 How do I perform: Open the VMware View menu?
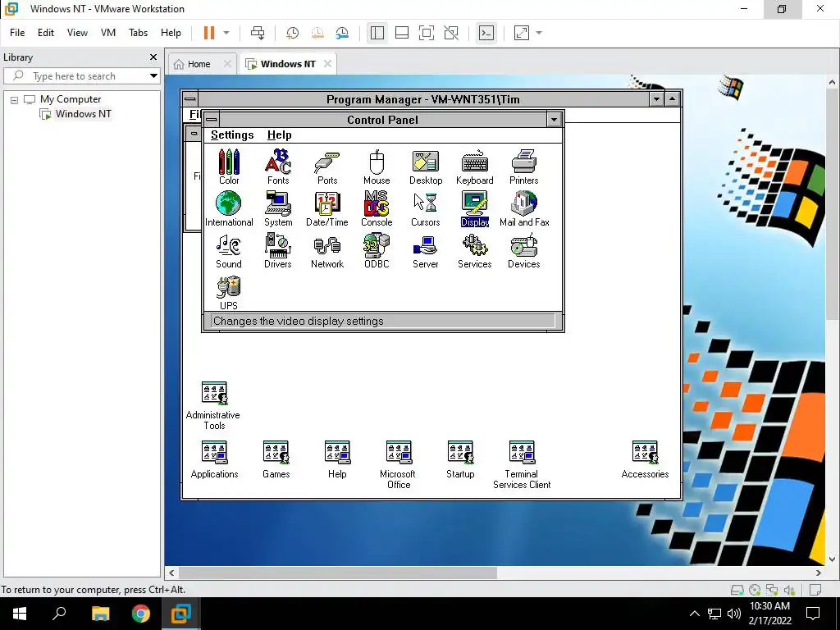(77, 33)
